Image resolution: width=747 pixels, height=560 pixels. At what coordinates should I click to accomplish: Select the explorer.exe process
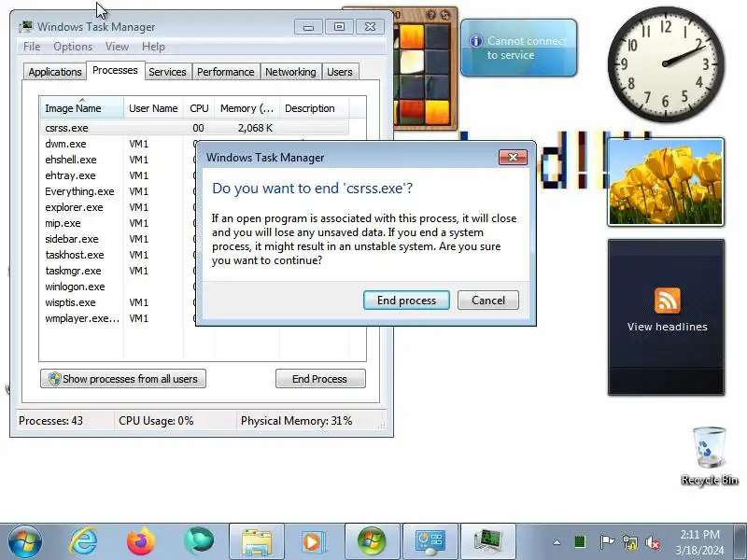click(74, 207)
